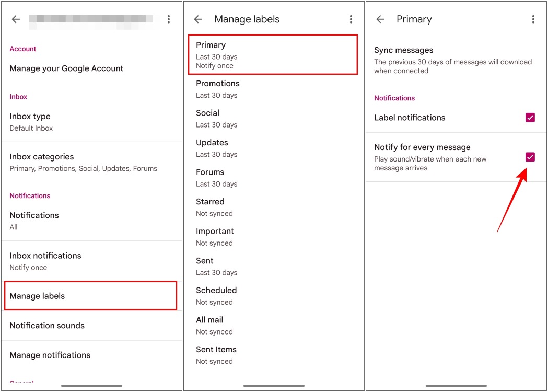Tap Sync messages setting
The image size is (548, 392).
coord(456,60)
